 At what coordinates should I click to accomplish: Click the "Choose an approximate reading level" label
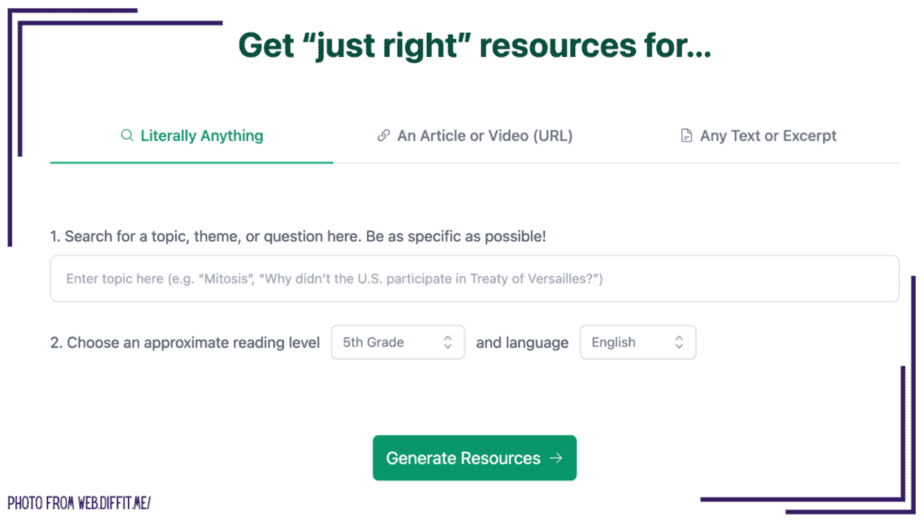185,342
